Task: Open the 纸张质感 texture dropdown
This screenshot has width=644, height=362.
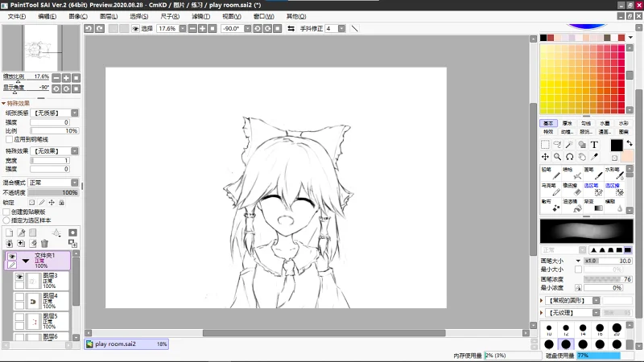Action: [x=75, y=113]
